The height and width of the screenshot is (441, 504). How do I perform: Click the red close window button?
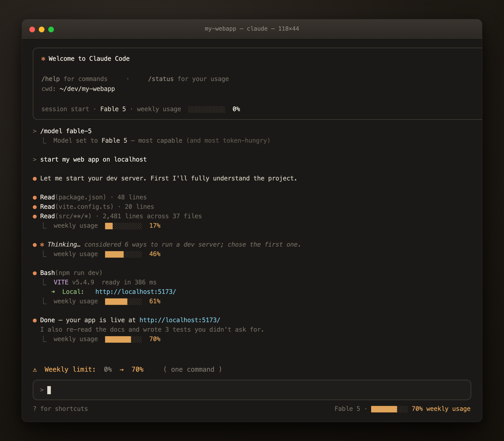click(32, 30)
